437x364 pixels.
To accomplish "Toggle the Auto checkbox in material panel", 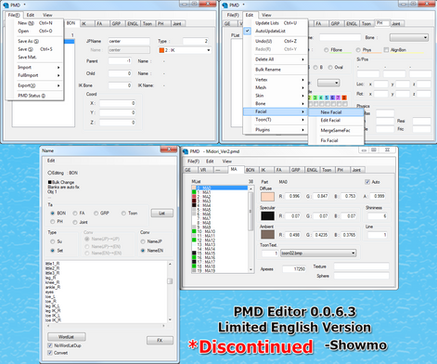I will (367, 182).
